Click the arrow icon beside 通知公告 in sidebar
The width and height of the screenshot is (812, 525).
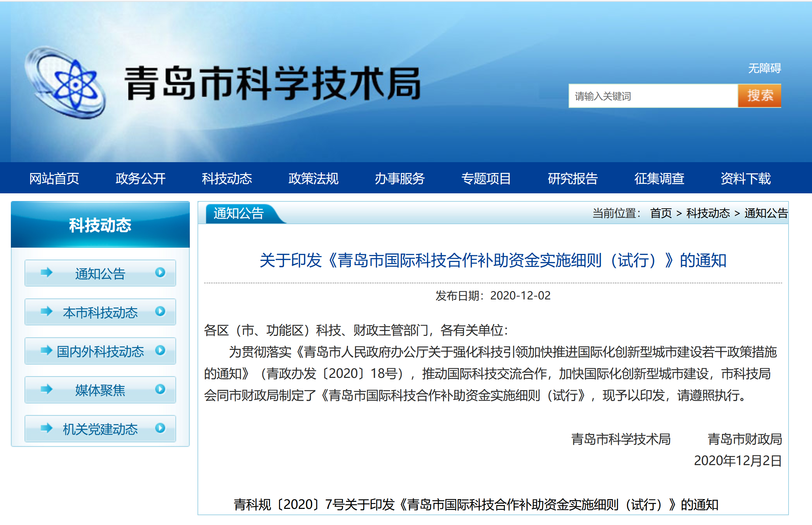coord(46,272)
